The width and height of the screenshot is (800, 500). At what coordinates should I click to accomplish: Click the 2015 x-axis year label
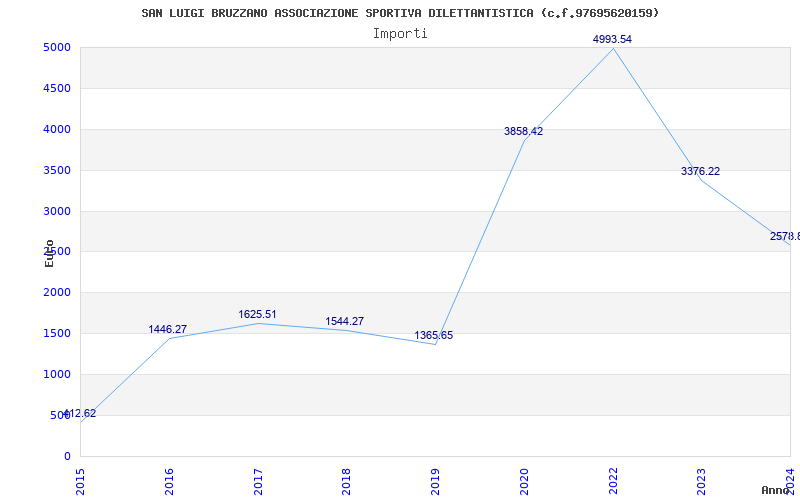[x=80, y=482]
